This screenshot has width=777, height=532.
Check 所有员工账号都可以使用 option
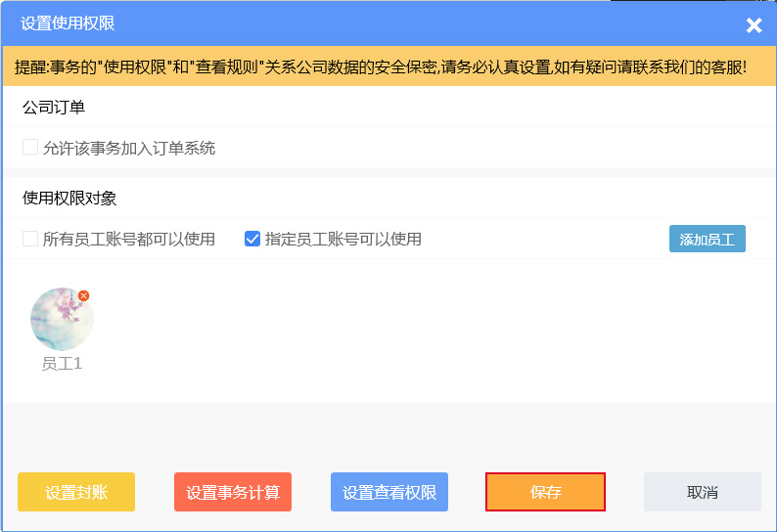30,239
